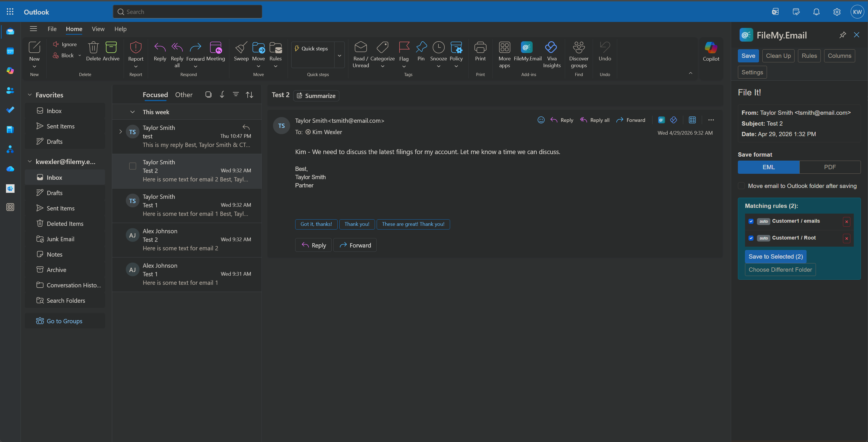Viewport: 868px width, 442px height.
Task: Follow the Go to Groups link
Action: [x=64, y=321]
